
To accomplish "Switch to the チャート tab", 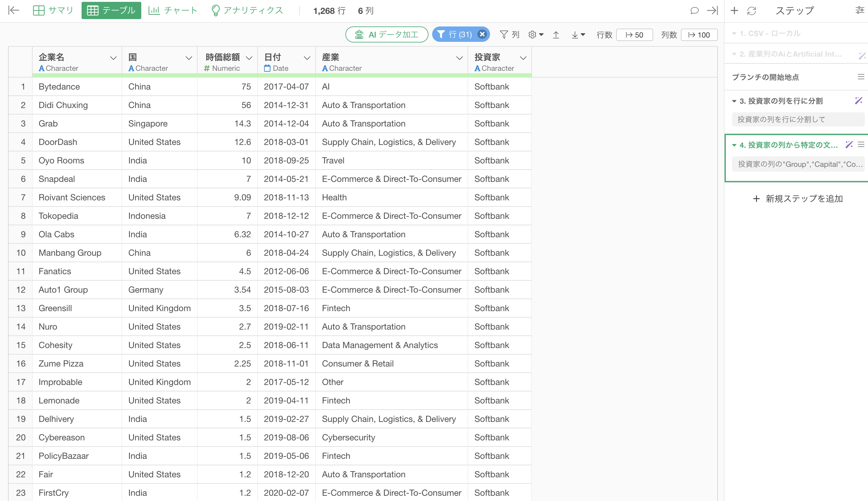I will click(173, 10).
